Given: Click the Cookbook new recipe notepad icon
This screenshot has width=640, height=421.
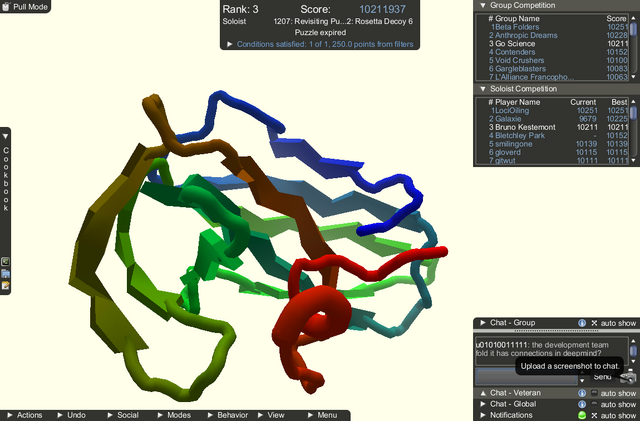Looking at the screenshot, I should point(5,285).
